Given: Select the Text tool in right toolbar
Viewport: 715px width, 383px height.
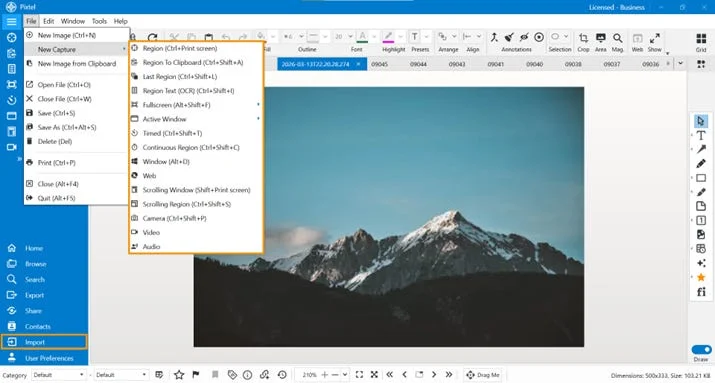Looking at the screenshot, I should click(701, 135).
